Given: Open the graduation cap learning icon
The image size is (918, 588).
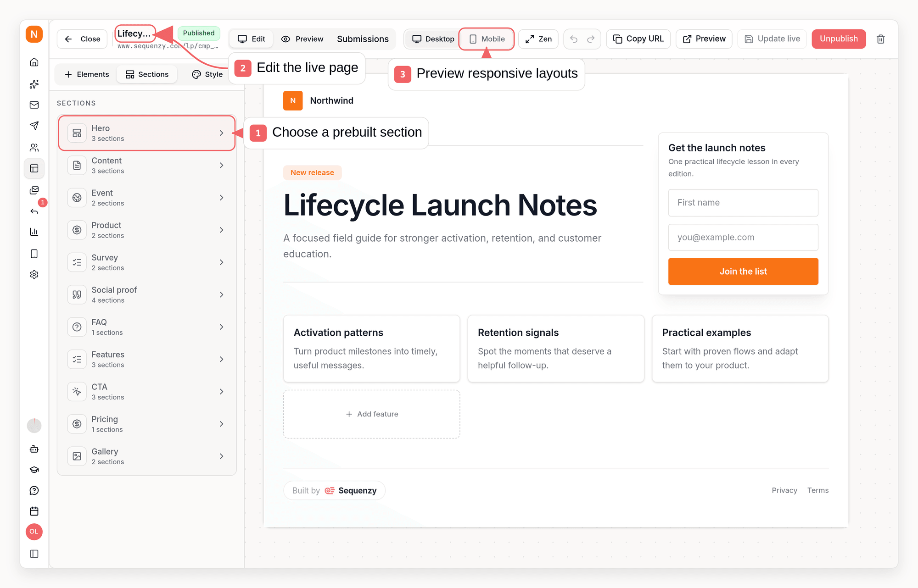Looking at the screenshot, I should pyautogui.click(x=34, y=470).
